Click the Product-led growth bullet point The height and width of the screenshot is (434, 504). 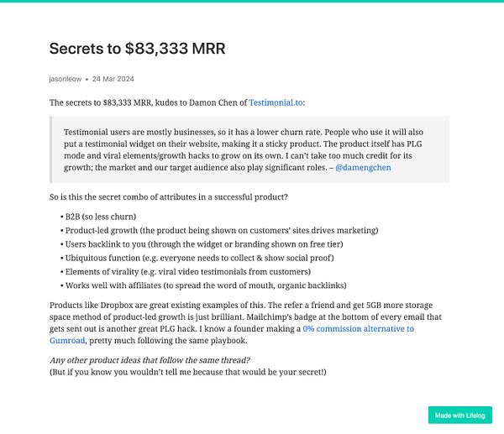220,230
